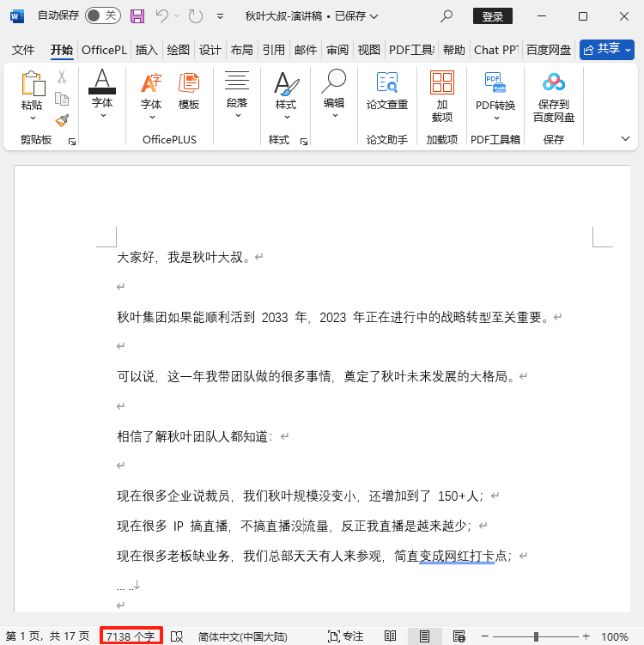Toggle the AutoSave switch

pos(103,15)
